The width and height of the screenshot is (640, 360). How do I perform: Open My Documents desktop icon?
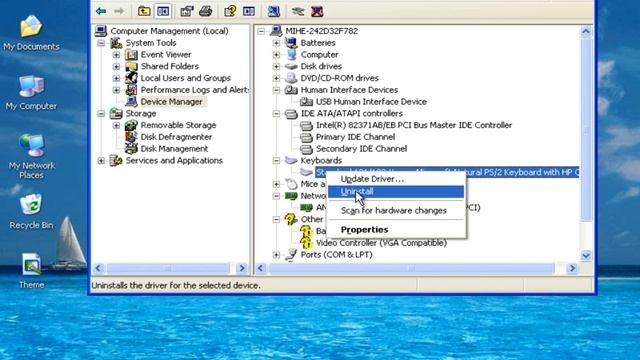(31, 33)
